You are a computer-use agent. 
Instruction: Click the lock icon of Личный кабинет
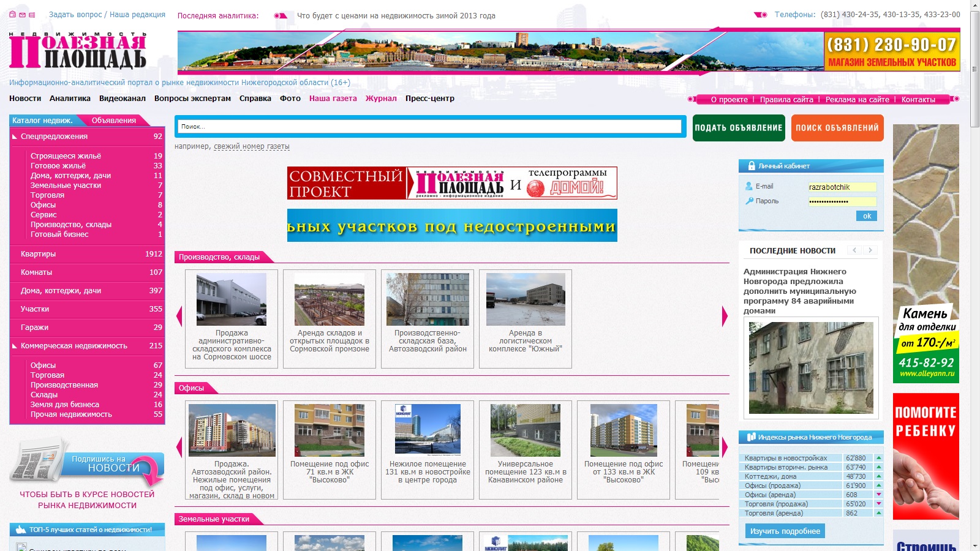click(x=752, y=166)
